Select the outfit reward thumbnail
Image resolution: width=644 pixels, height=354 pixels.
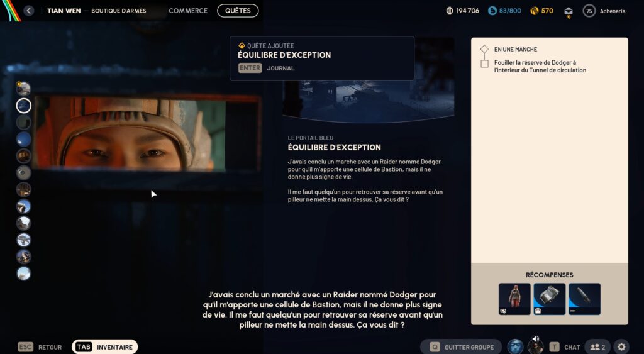pyautogui.click(x=514, y=299)
